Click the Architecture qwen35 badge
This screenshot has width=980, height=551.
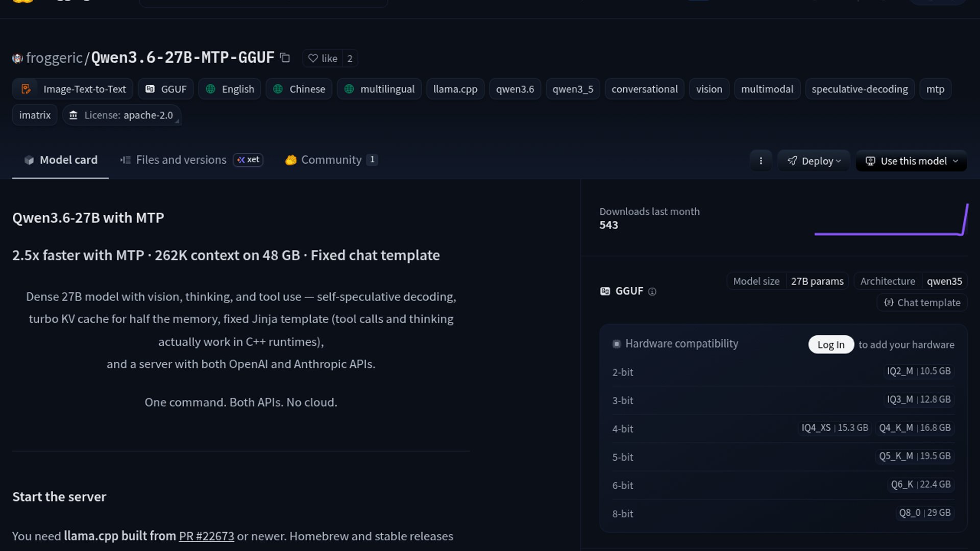(x=911, y=281)
